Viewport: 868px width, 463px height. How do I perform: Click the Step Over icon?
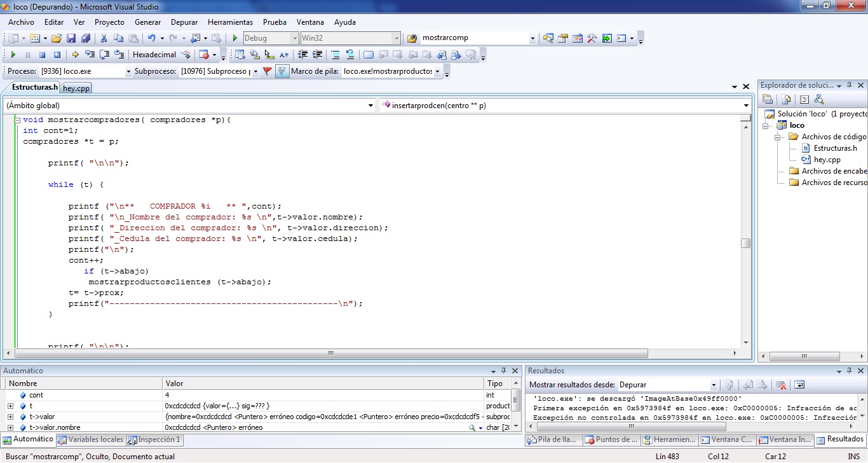coord(105,55)
